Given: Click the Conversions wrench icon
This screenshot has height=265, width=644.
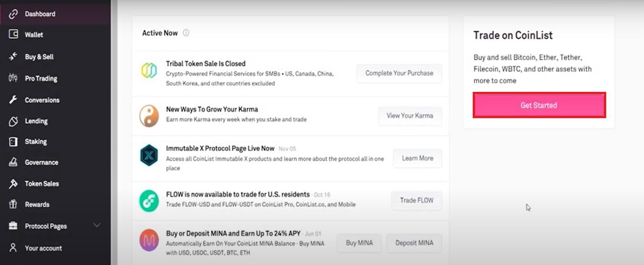Looking at the screenshot, I should coord(13,100).
